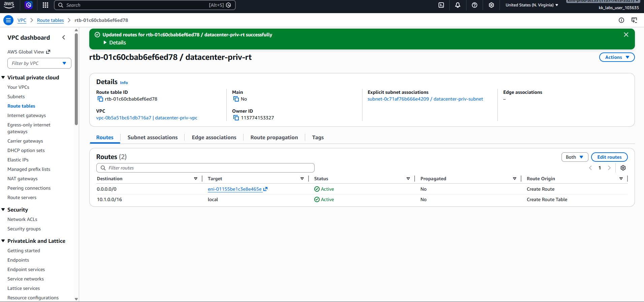Toggle the hamburger navigation menu

coord(8,20)
